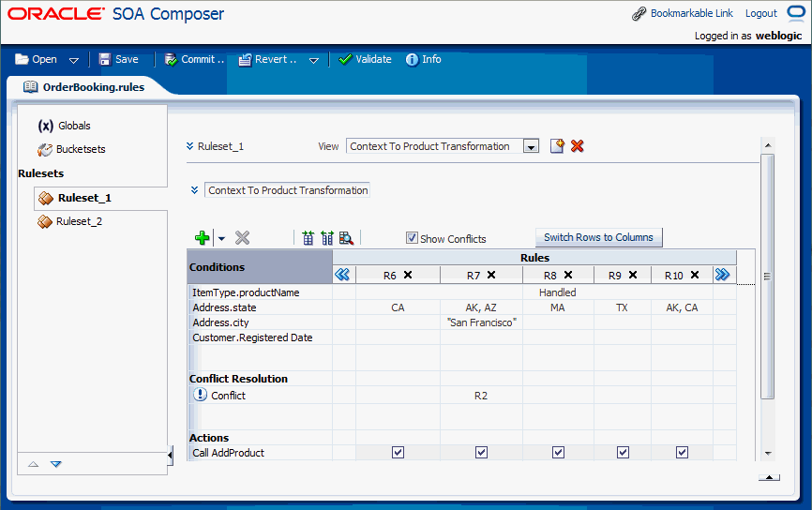
Task: Click the gray up triangle in left panel
Action: (x=33, y=464)
